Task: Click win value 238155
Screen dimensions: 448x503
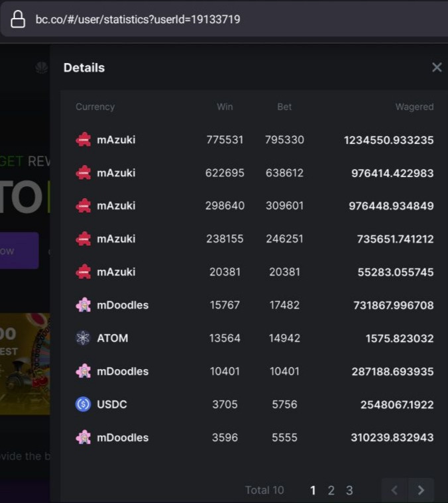Action: coord(225,239)
